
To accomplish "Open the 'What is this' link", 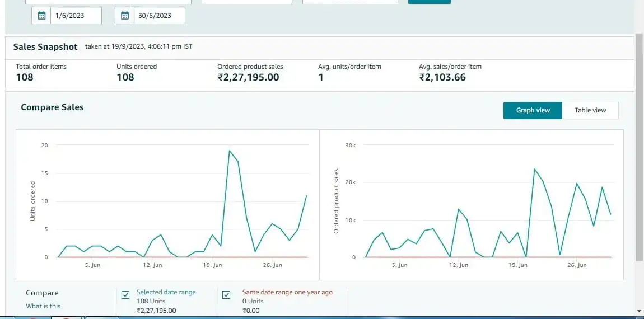I will [43, 306].
